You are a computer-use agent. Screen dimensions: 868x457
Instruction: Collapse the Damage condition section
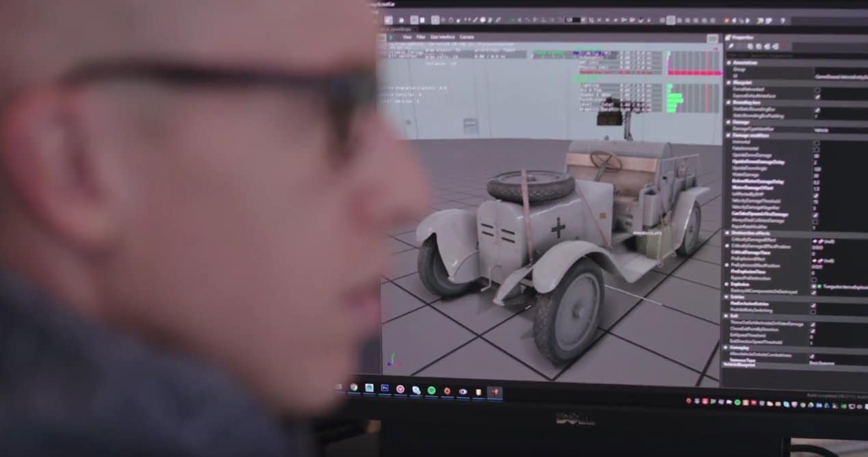coord(728,135)
